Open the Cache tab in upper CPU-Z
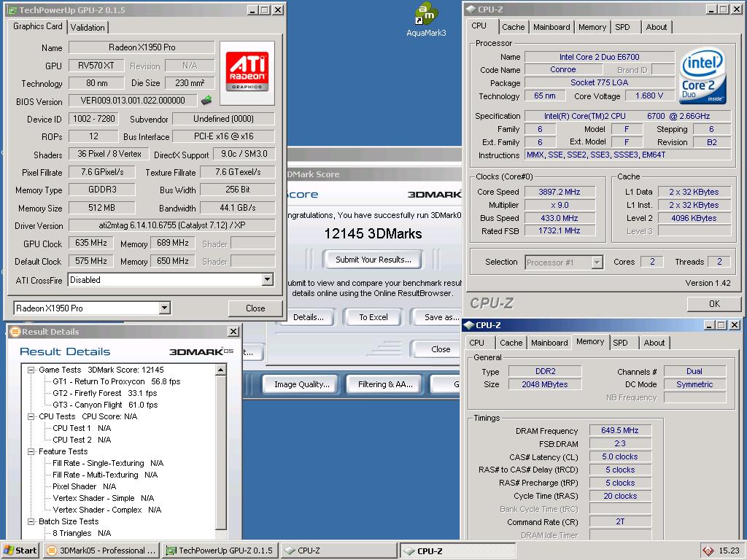 pos(513,27)
